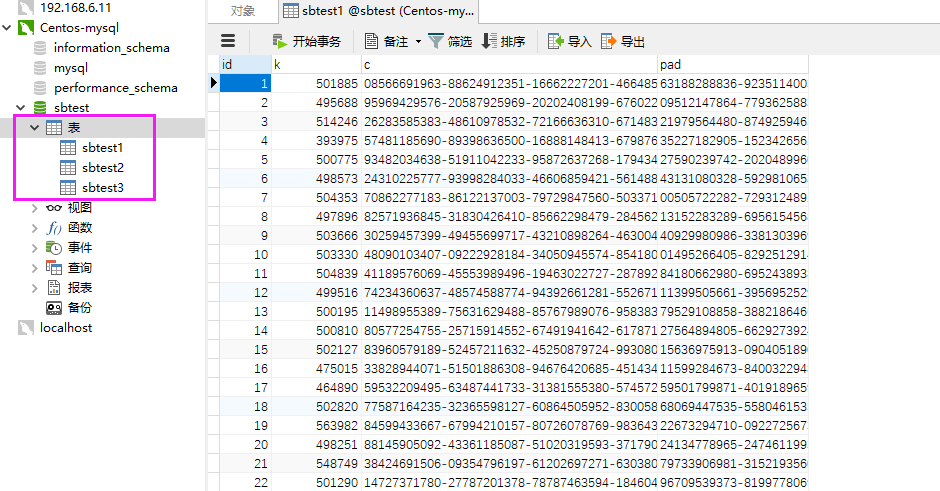Viewport: 940px width, 491px height.
Task: Select k cell with value 475015
Action: pyautogui.click(x=316, y=369)
